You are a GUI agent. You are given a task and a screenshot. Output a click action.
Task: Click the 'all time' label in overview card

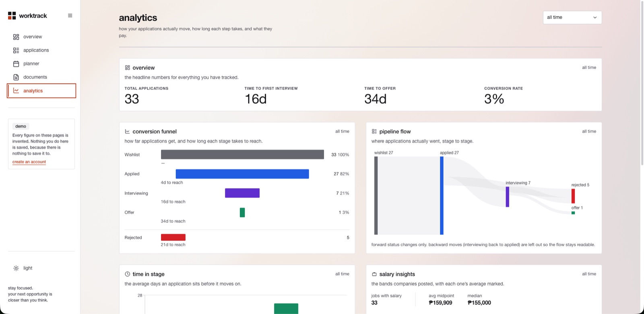click(x=589, y=67)
